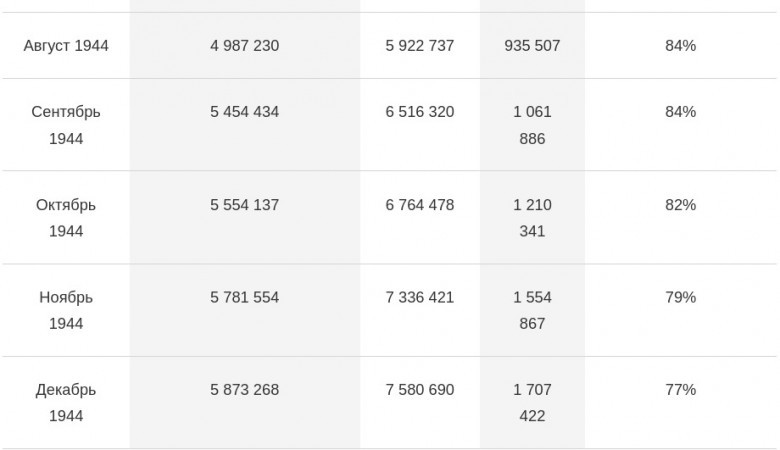Select the 1 061 886 cell
The image size is (780, 450).
532,125
